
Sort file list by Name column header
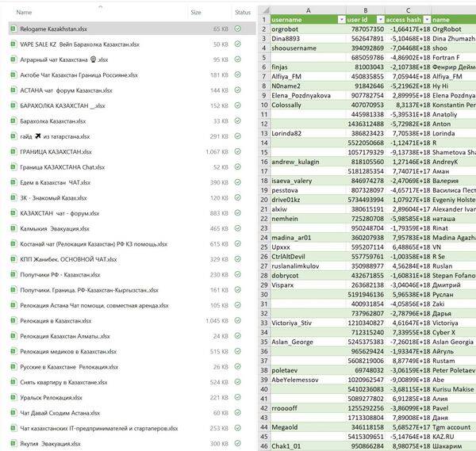coord(24,13)
